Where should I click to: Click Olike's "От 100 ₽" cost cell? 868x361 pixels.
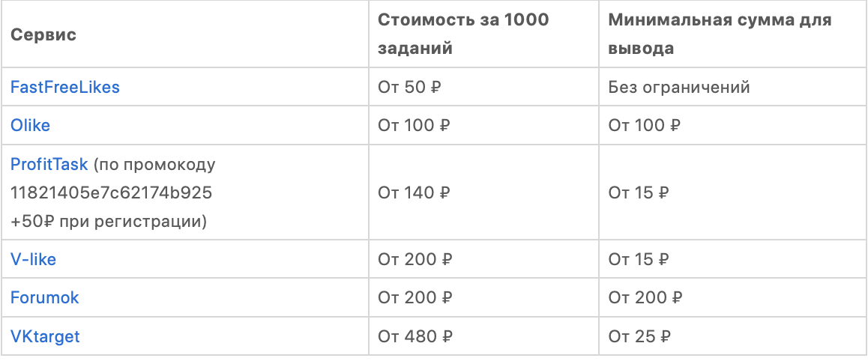[413, 125]
